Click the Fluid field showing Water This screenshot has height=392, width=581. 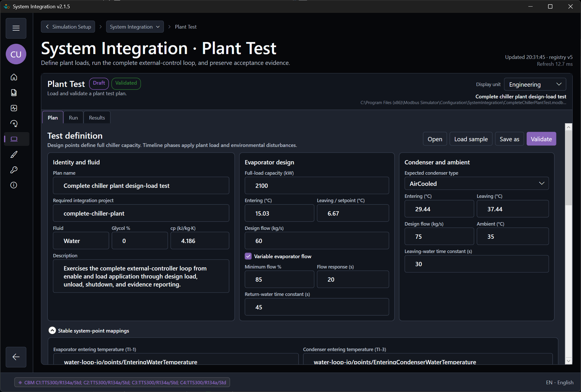(81, 241)
